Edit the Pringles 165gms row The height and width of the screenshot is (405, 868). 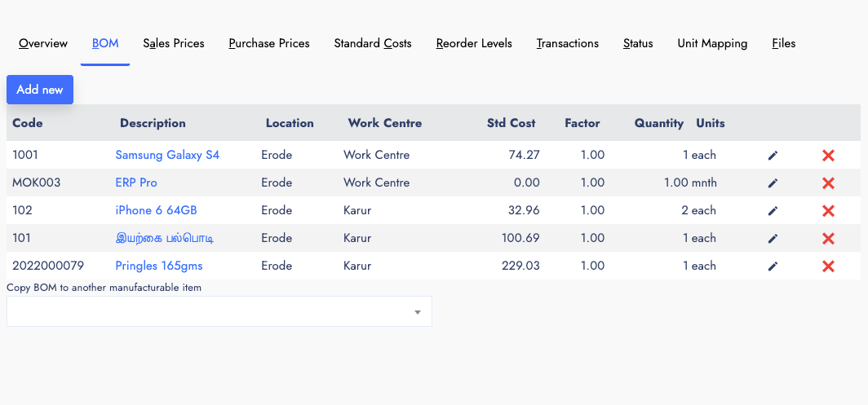click(x=773, y=266)
